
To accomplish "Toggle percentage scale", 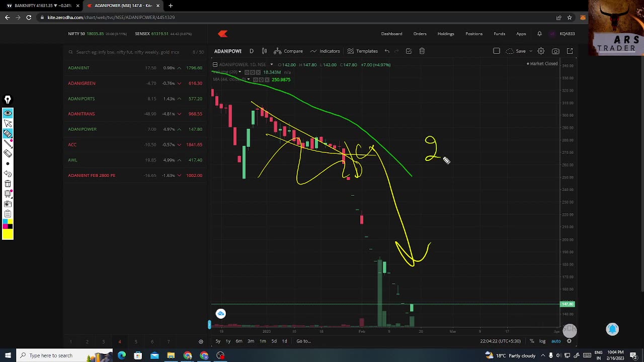I will (x=532, y=341).
